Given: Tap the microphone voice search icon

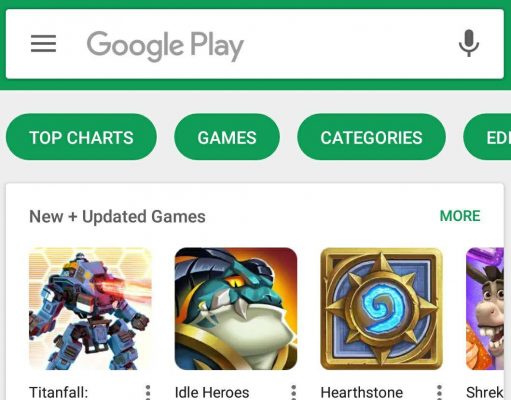Looking at the screenshot, I should pyautogui.click(x=469, y=43).
